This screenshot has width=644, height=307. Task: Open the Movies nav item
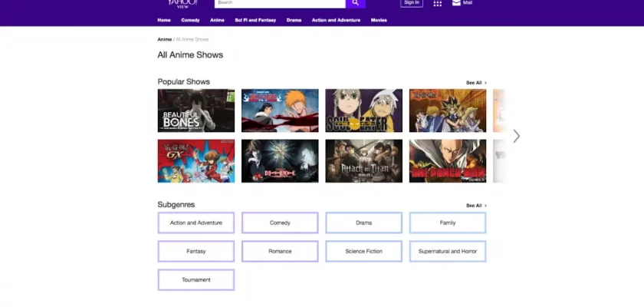coord(379,20)
